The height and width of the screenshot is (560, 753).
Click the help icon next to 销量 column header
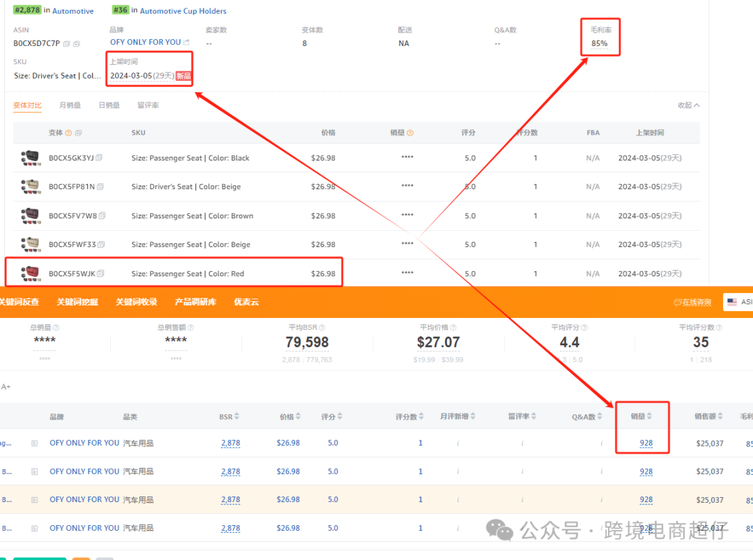click(x=410, y=133)
